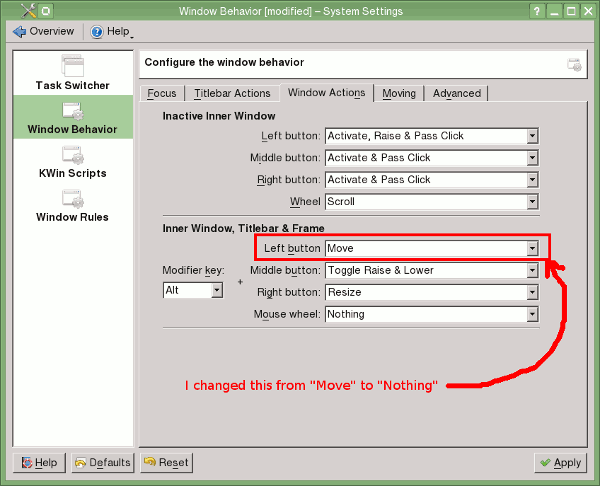
Task: Open the KWin Scripts module icon
Action: pyautogui.click(x=73, y=155)
